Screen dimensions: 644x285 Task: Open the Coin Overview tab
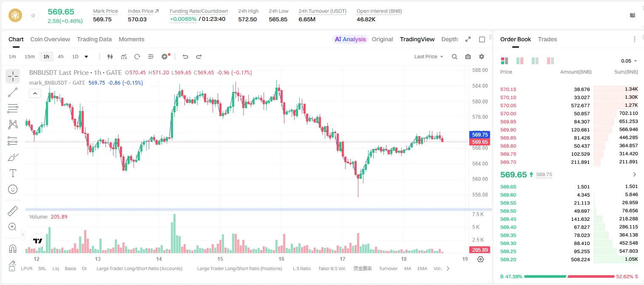point(50,39)
